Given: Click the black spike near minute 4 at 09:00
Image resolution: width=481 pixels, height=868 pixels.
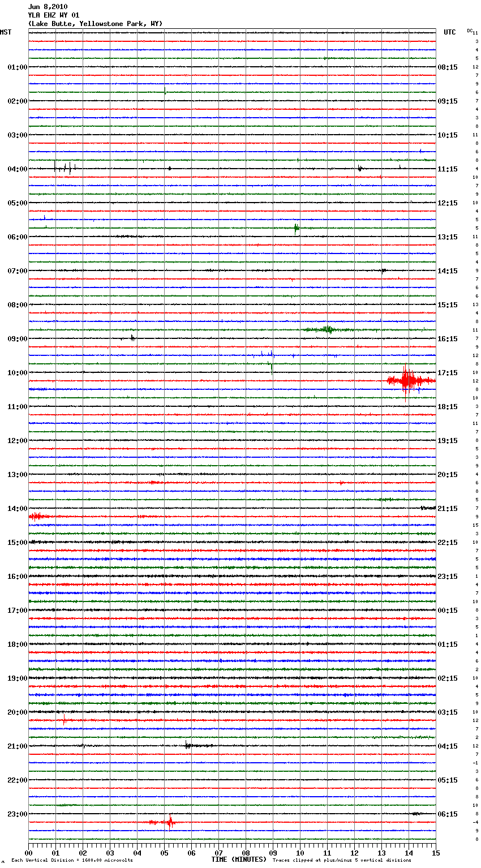Looking at the screenshot, I should coord(133,338).
